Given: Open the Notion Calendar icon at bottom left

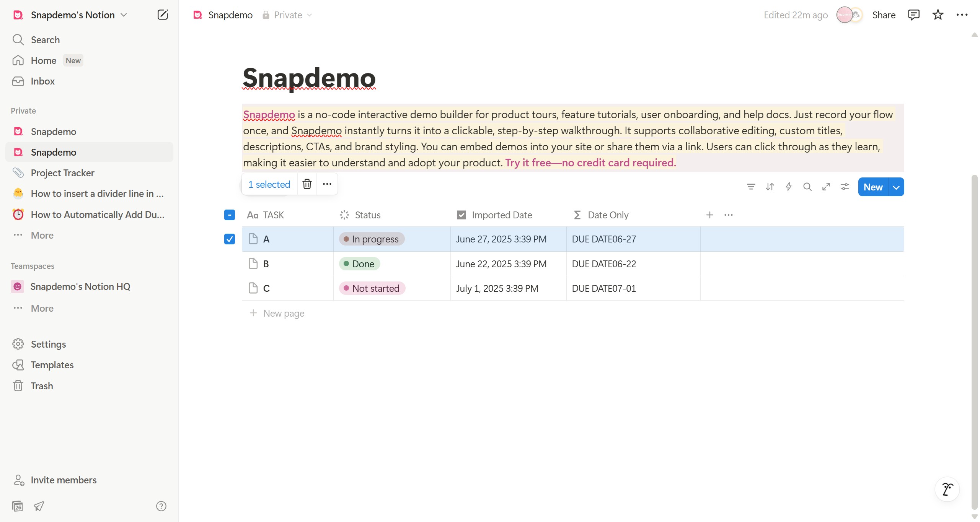Looking at the screenshot, I should pyautogui.click(x=18, y=506).
